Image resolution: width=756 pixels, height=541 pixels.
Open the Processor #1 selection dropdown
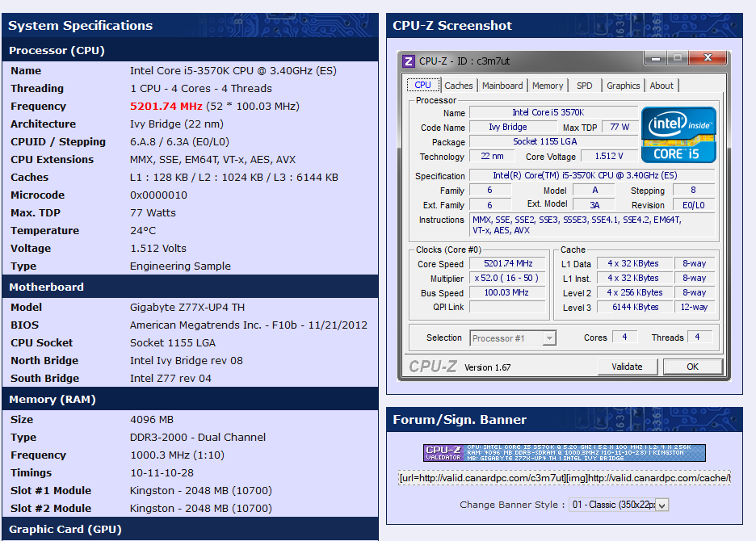[x=513, y=338]
